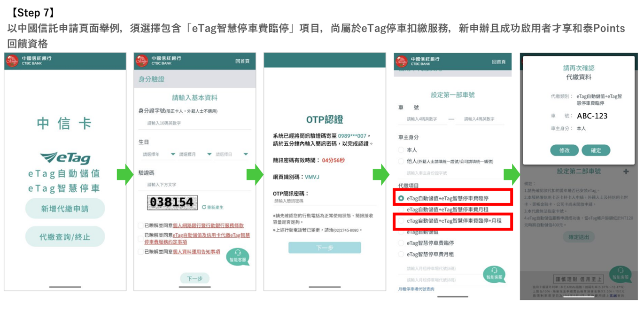Click the ABC-123 plate number text
The image size is (644, 311).
(592, 116)
